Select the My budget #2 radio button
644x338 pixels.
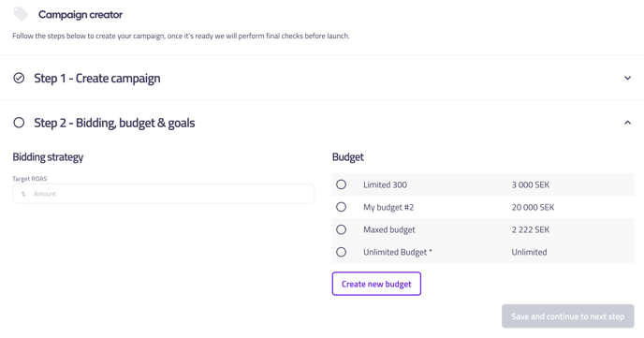click(x=341, y=207)
